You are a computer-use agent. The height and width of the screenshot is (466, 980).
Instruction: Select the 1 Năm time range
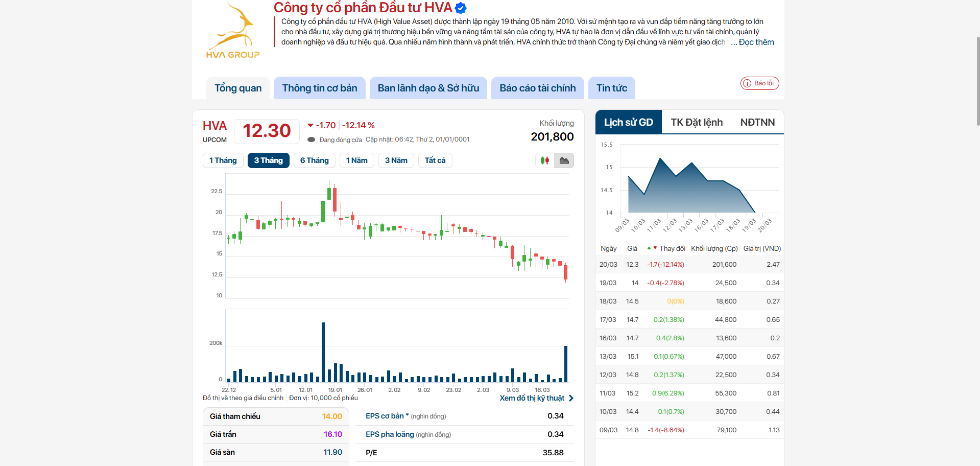[357, 160]
